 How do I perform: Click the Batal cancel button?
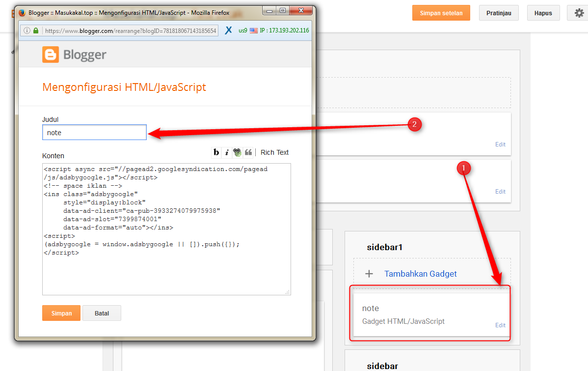point(102,313)
